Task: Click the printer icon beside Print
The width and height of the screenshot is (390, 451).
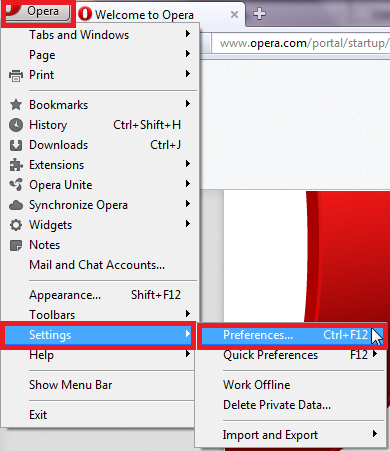Action: pyautogui.click(x=16, y=75)
